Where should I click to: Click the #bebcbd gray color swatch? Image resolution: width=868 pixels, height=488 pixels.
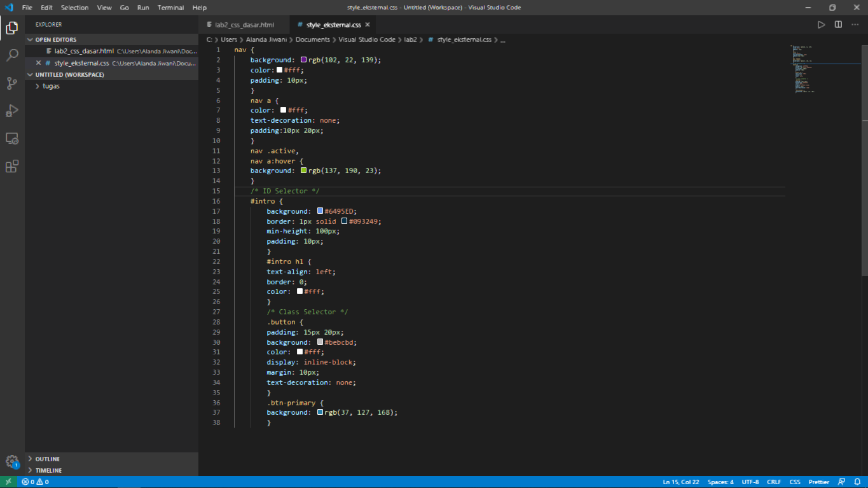coord(320,342)
